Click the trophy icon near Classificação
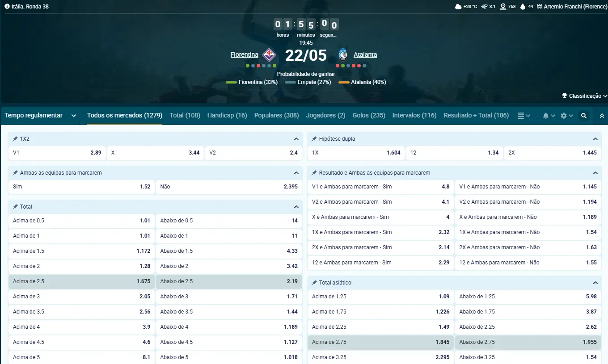Viewport: 608px width, 364px height. click(x=565, y=96)
